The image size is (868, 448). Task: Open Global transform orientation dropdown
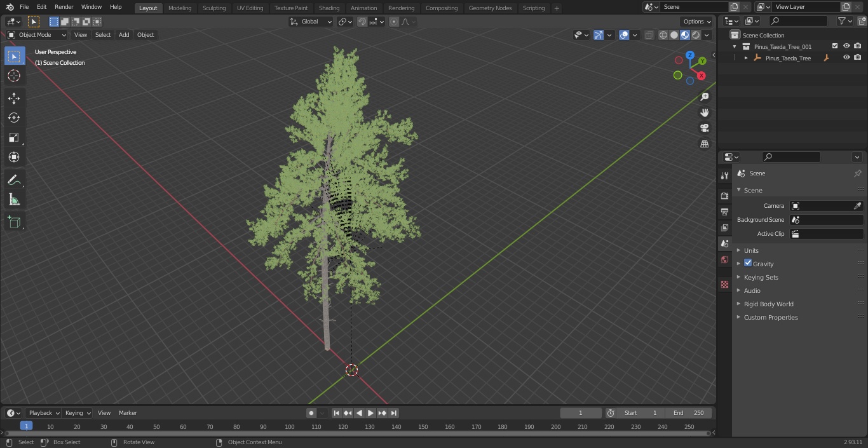(x=311, y=22)
